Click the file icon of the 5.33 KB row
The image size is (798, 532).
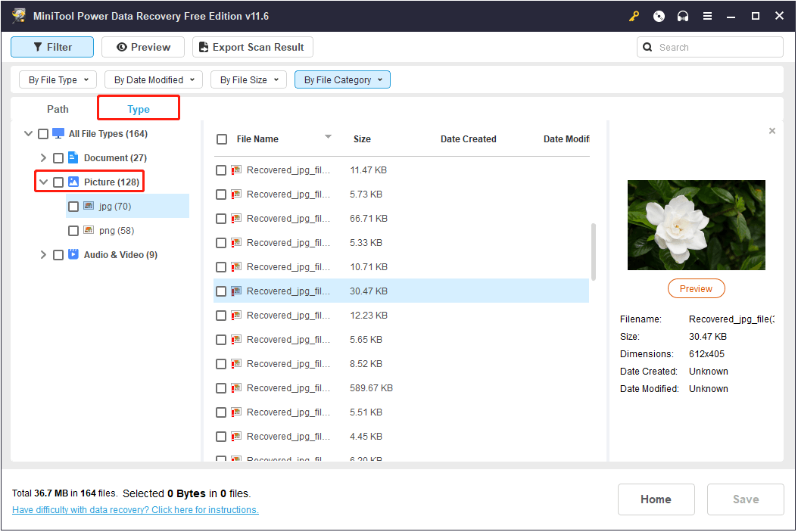[x=236, y=243]
